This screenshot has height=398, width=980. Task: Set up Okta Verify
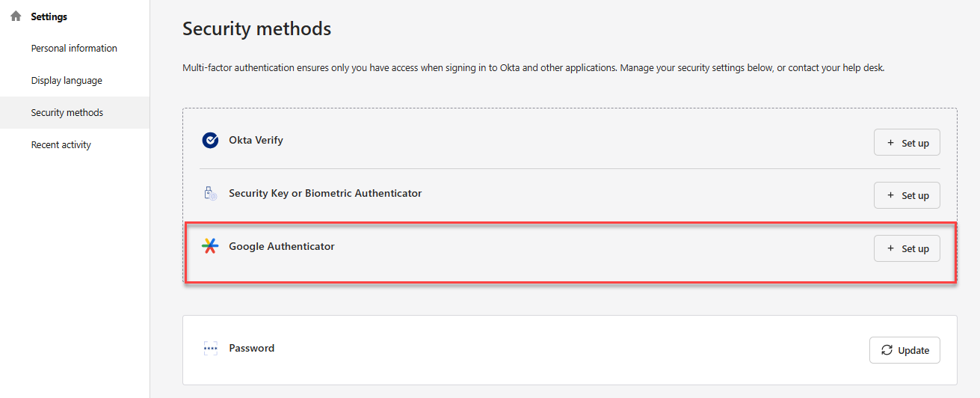click(x=907, y=142)
